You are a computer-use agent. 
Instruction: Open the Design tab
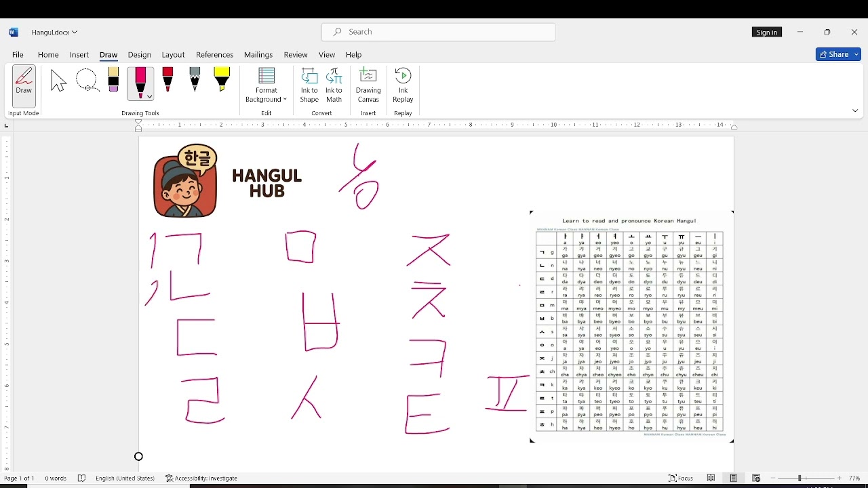(x=139, y=55)
